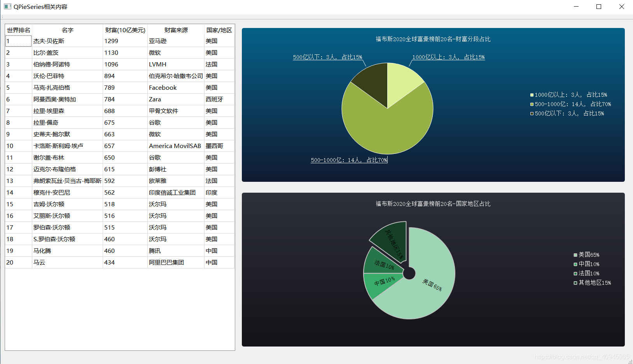Click legend marker for 法国10%
Screen dimensions: 633x364
point(575,273)
